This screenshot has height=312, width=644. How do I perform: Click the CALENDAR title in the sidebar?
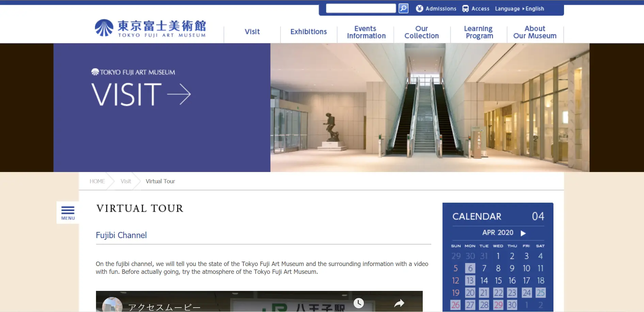pos(477,217)
